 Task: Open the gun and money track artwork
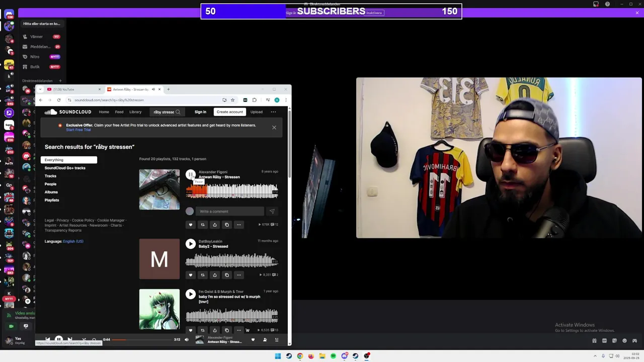tap(159, 190)
